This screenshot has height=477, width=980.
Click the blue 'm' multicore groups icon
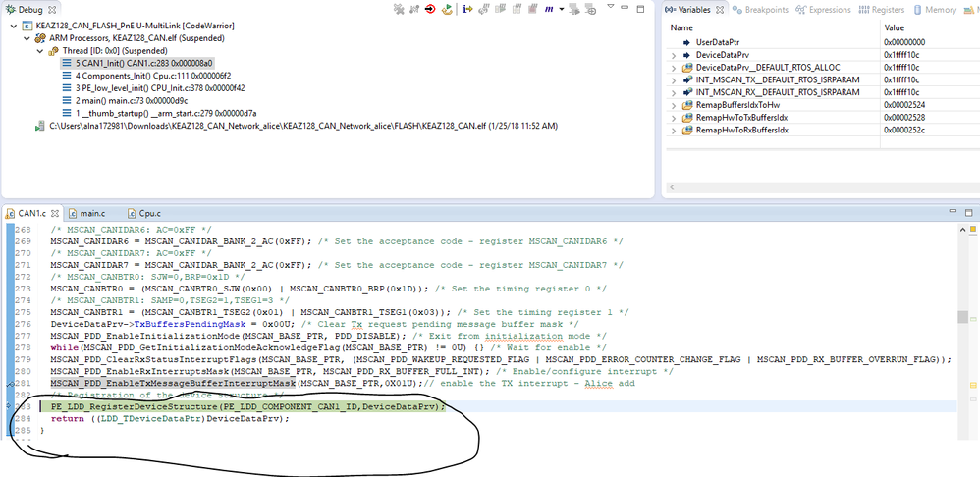[x=549, y=10]
